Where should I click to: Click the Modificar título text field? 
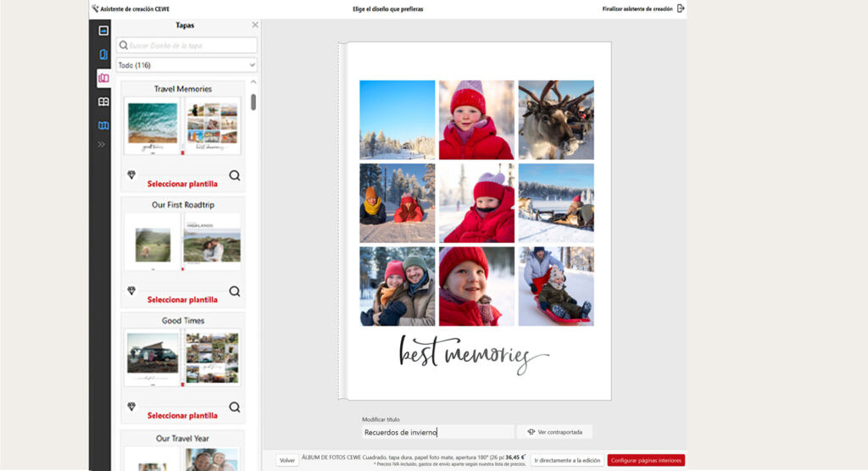438,432
